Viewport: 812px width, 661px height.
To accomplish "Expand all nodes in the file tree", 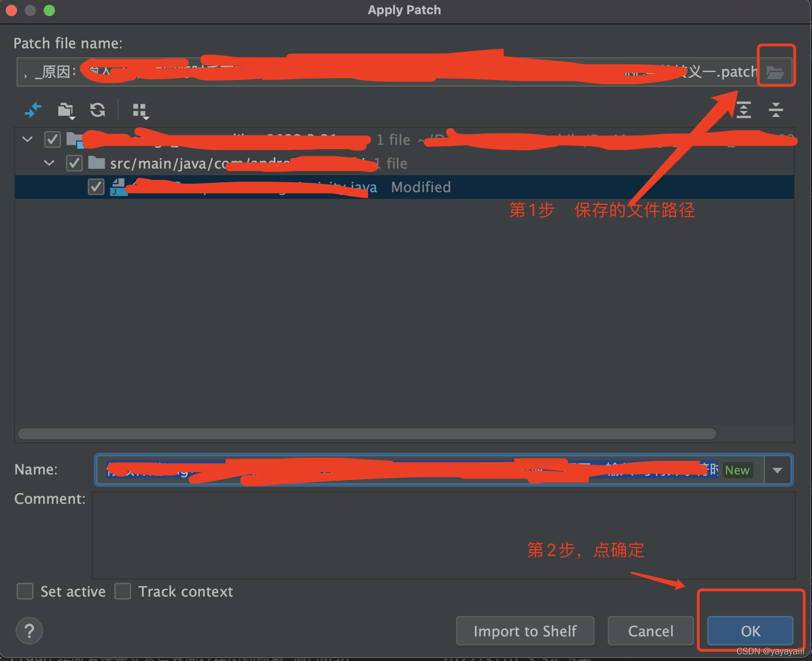I will coord(744,110).
